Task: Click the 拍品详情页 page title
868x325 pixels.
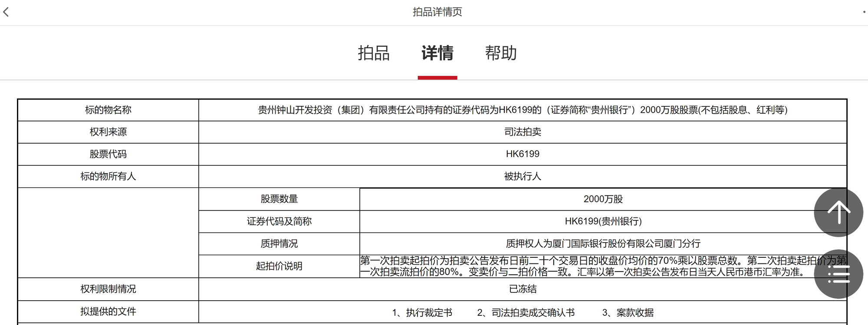Action: (437, 12)
